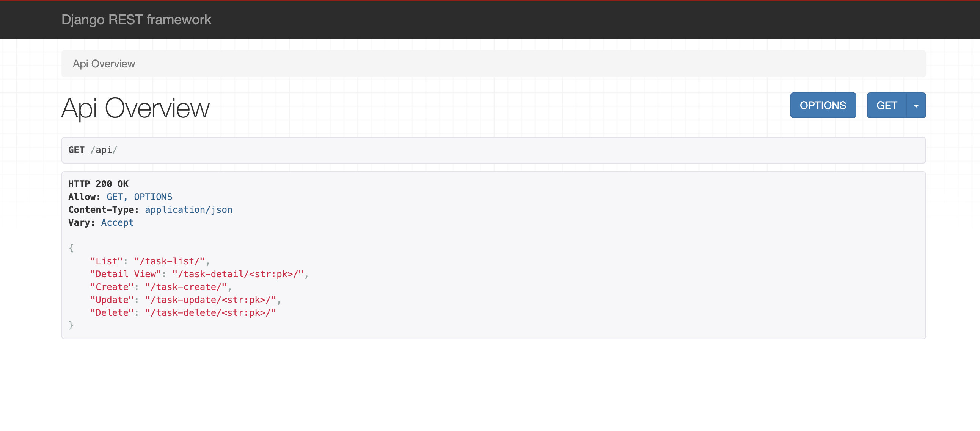Send request with the GET button
The image size is (980, 431).
coord(886,105)
